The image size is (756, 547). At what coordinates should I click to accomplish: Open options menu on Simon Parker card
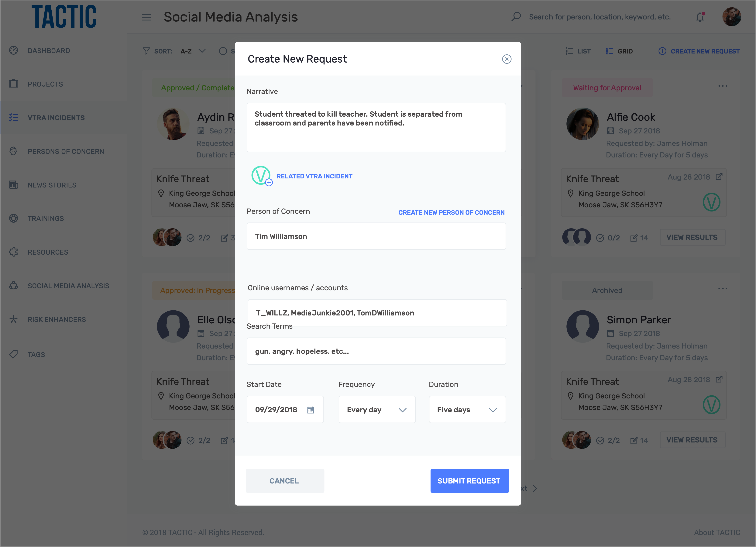[723, 289]
